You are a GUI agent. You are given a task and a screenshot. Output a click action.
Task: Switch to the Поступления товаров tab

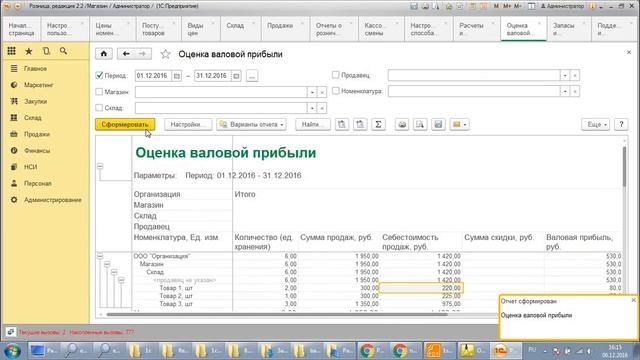(x=158, y=29)
